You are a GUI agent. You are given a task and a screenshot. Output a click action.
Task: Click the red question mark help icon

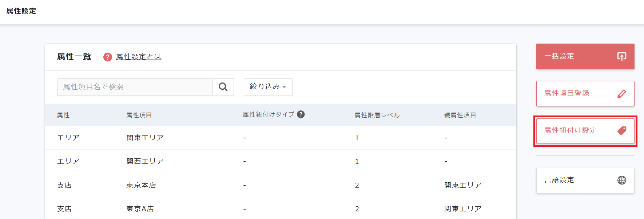pyautogui.click(x=108, y=57)
